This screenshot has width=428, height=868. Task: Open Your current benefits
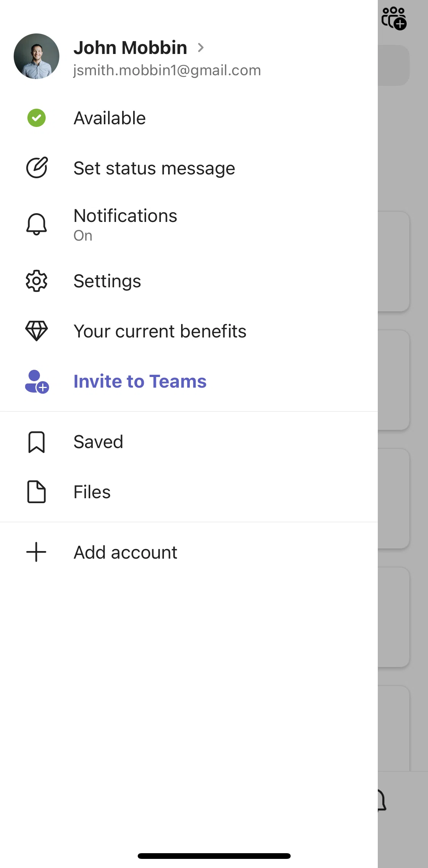[x=160, y=331]
